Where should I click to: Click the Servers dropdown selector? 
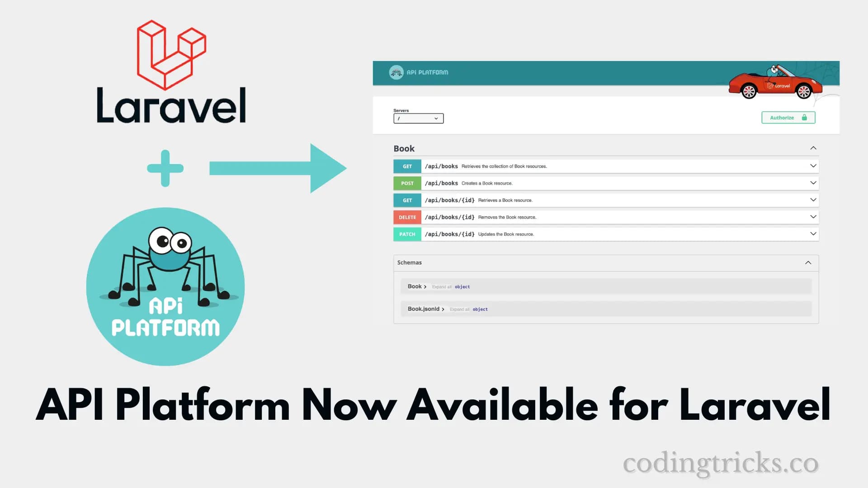[418, 118]
